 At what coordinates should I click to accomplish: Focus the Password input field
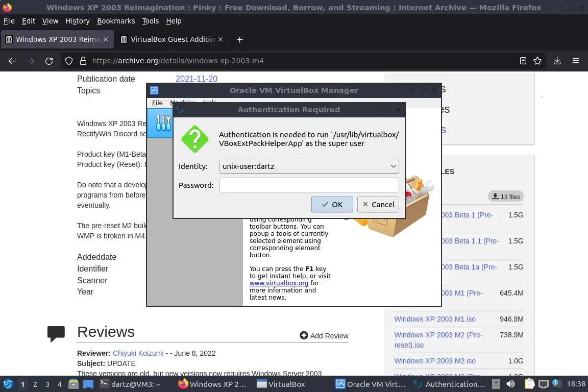pos(309,185)
